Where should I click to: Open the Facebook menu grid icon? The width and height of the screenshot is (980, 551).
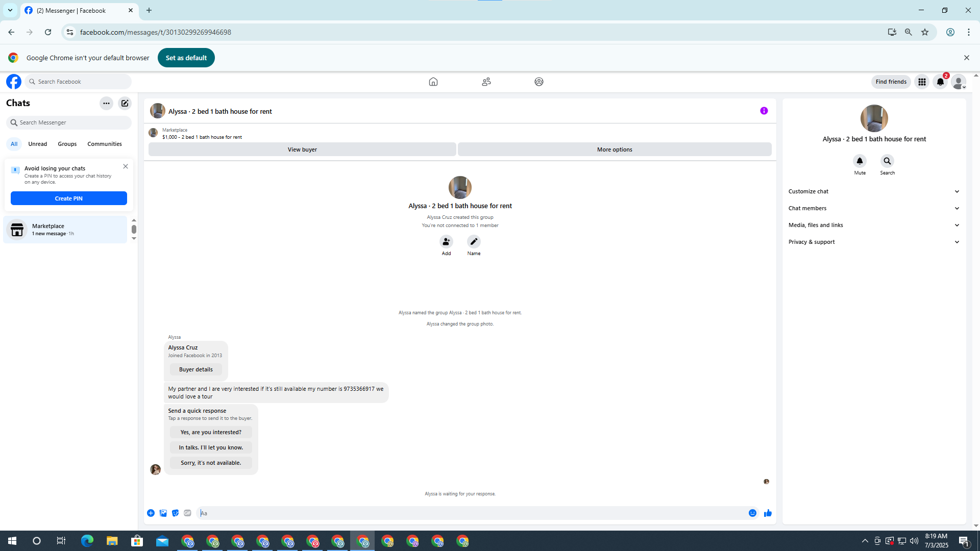[921, 82]
